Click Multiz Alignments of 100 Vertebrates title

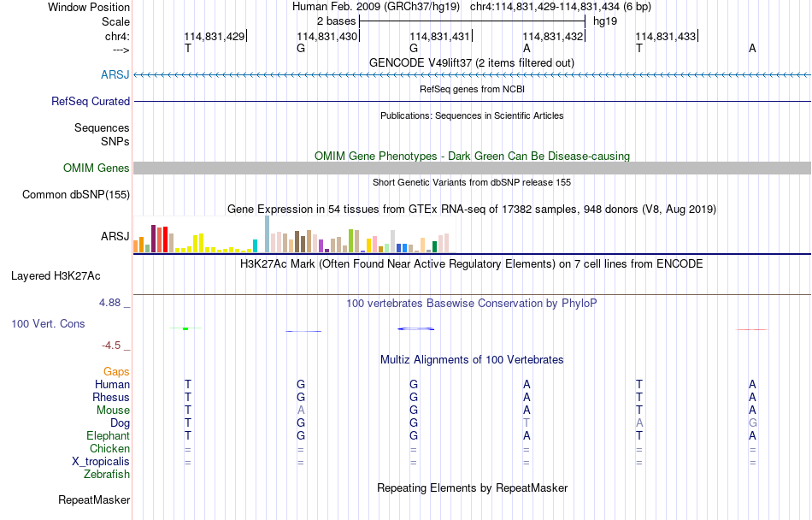pyautogui.click(x=472, y=360)
